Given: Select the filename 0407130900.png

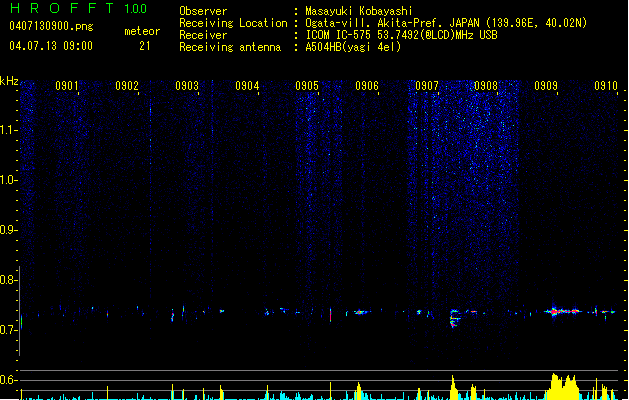Looking at the screenshot, I should tap(51, 26).
